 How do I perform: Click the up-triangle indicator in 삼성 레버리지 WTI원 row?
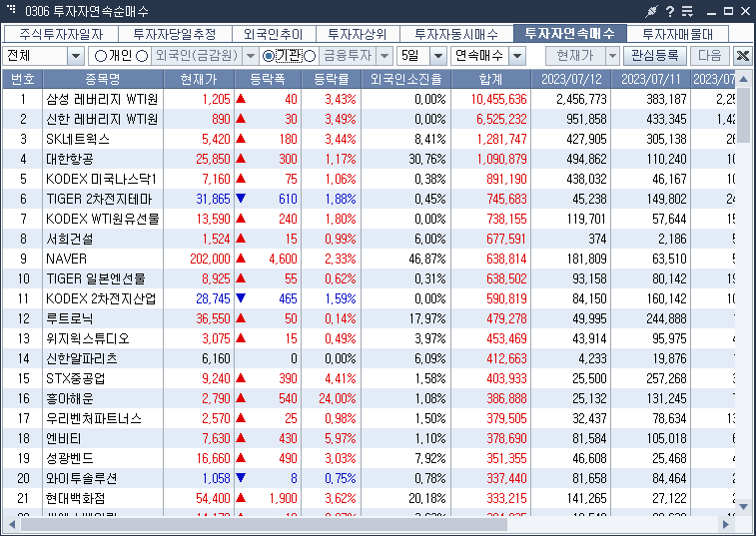(x=241, y=99)
